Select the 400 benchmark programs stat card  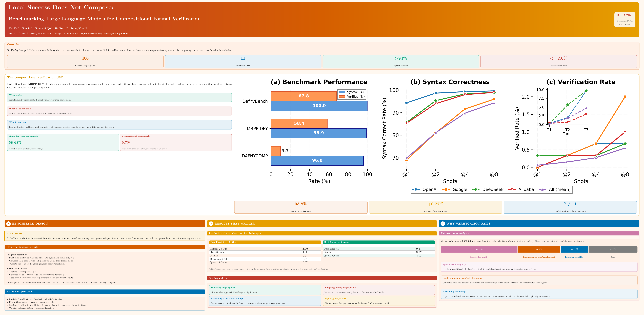(x=85, y=61)
